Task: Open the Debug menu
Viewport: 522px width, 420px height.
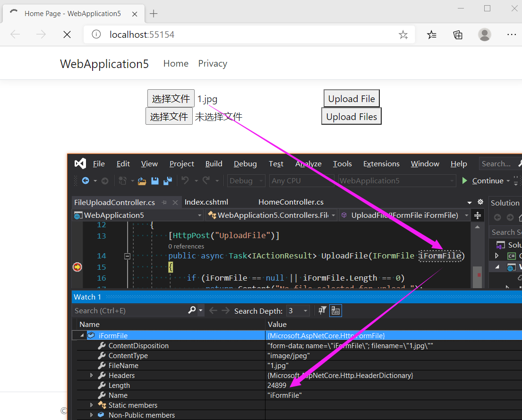Action: tap(245, 163)
